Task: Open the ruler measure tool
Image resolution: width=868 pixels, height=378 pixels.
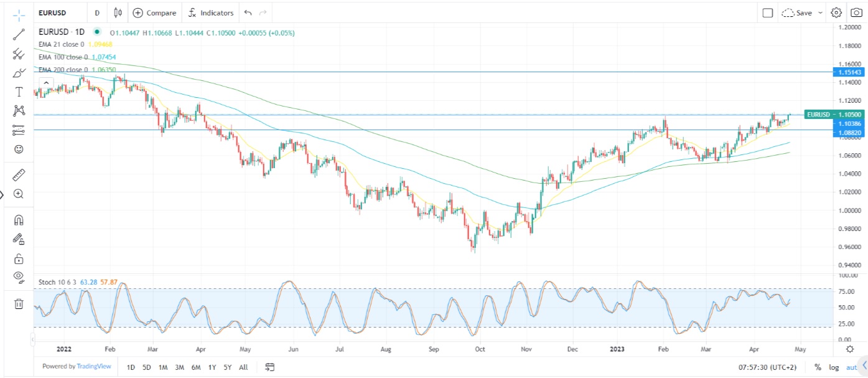Action: [x=19, y=175]
